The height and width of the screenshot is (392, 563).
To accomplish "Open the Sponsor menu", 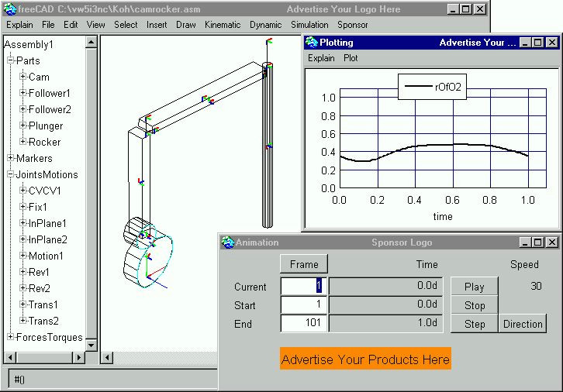I will click(x=353, y=25).
